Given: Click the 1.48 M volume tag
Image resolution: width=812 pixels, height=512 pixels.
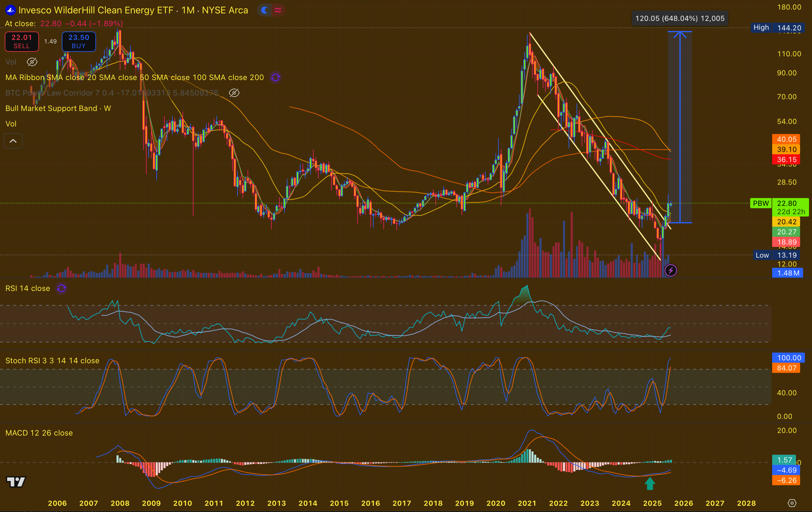Looking at the screenshot, I should pos(787,273).
